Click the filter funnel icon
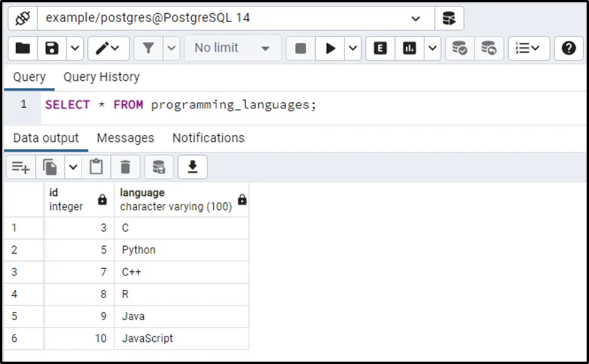This screenshot has width=589, height=364. 149,48
